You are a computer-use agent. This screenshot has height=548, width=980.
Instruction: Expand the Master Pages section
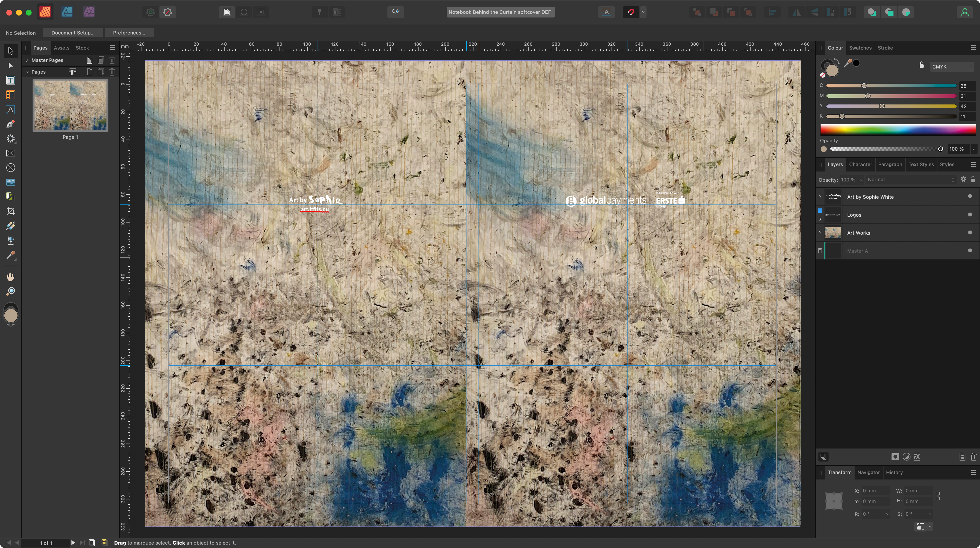[27, 60]
